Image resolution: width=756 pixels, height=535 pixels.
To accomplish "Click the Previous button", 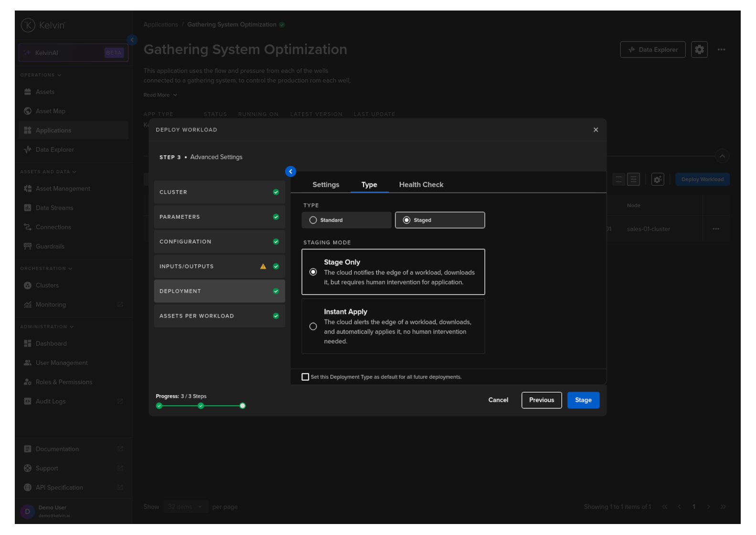I will pos(541,400).
